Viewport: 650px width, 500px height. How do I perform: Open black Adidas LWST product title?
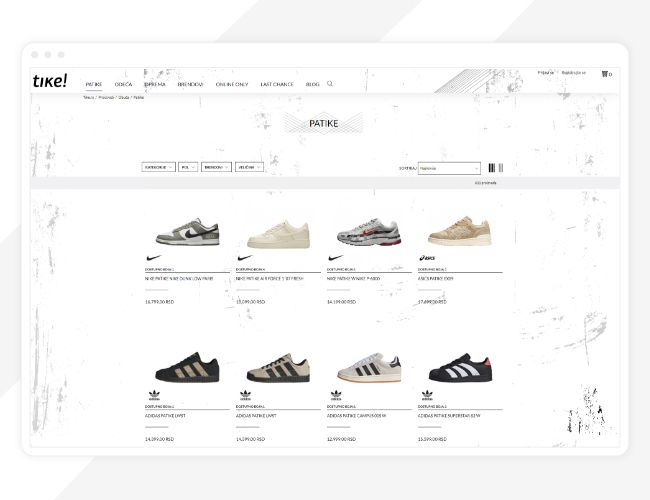coord(165,415)
